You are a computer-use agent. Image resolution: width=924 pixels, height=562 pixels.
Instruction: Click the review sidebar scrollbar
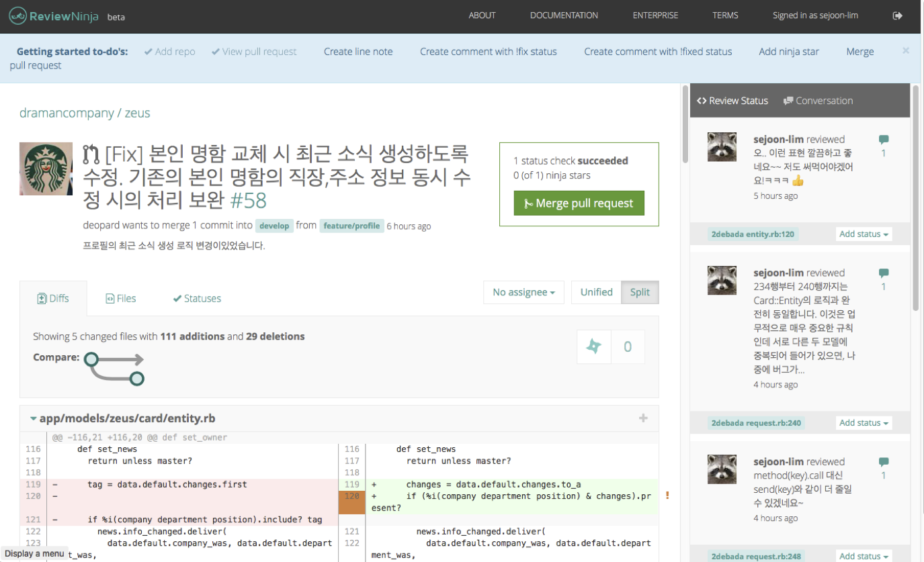(x=915, y=197)
